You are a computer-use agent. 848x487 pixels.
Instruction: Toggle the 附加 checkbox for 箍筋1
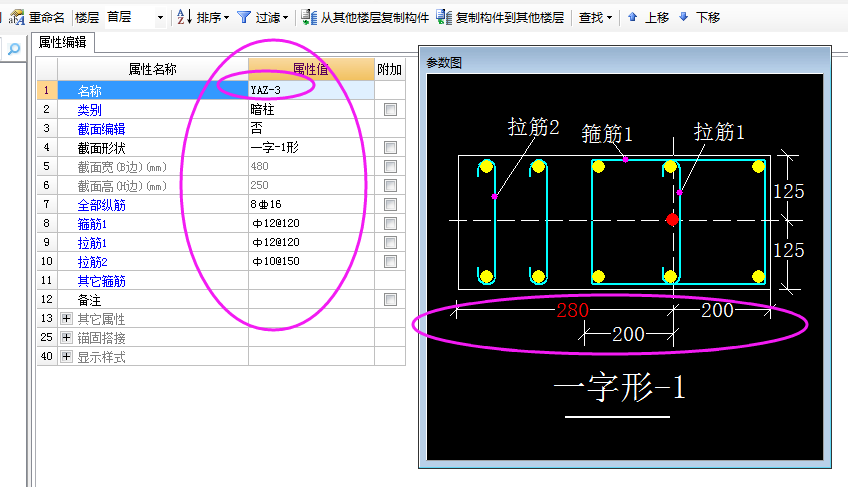(x=390, y=223)
